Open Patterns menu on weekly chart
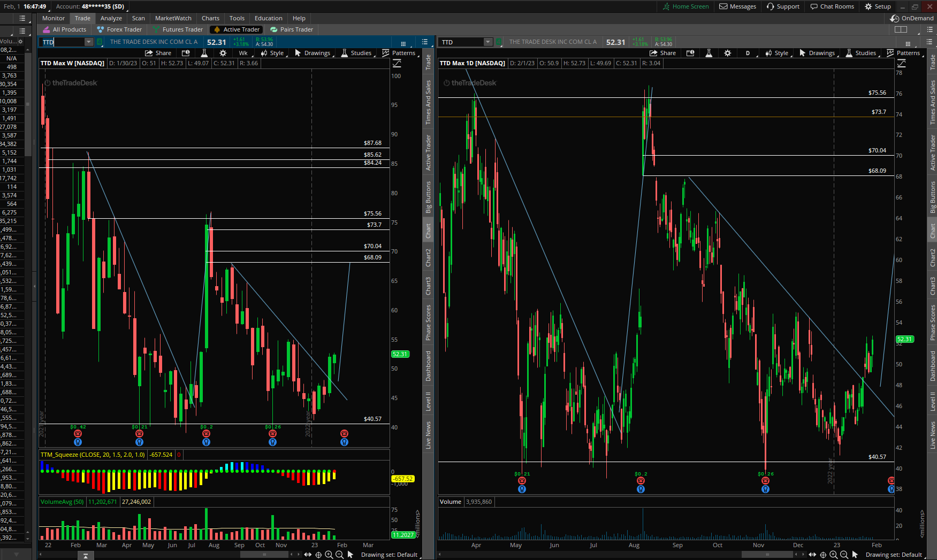937x560 pixels. (399, 53)
